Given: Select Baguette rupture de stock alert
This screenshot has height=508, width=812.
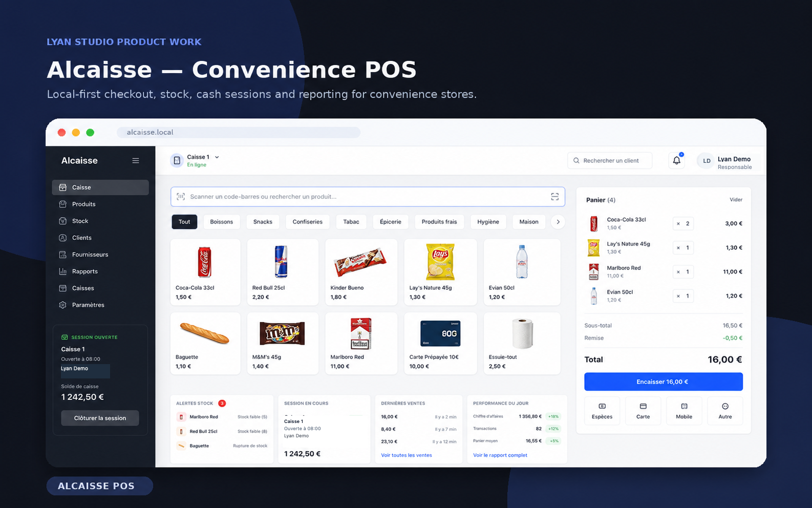Looking at the screenshot, I should (222, 446).
